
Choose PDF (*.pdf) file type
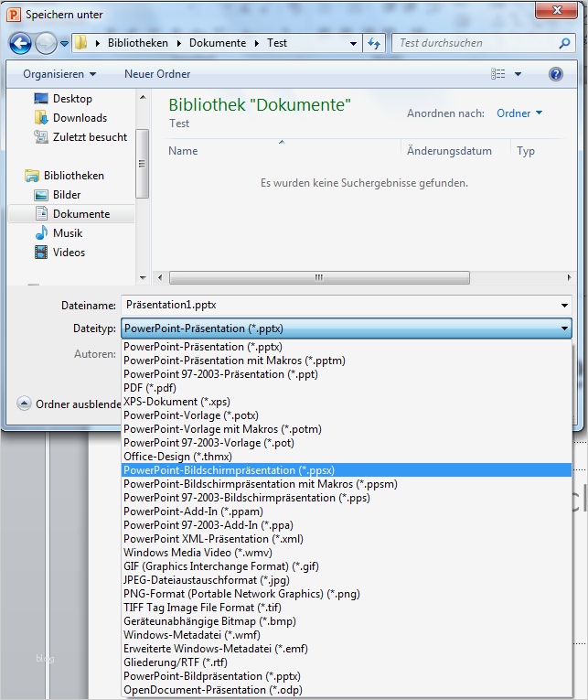[x=347, y=388]
